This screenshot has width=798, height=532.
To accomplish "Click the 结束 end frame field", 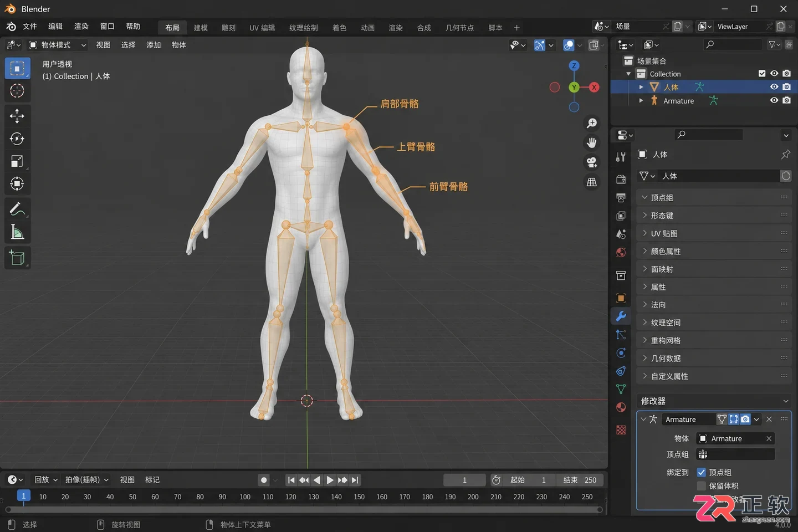I will point(580,480).
